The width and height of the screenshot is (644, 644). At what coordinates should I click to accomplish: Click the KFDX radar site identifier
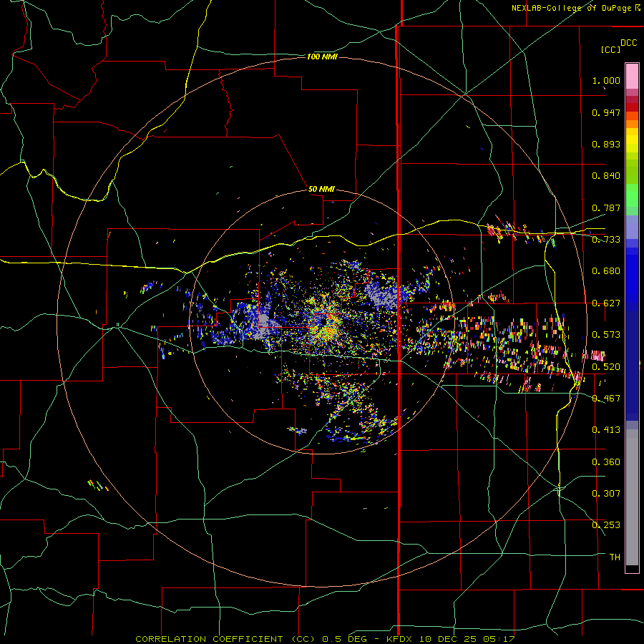[x=399, y=639]
